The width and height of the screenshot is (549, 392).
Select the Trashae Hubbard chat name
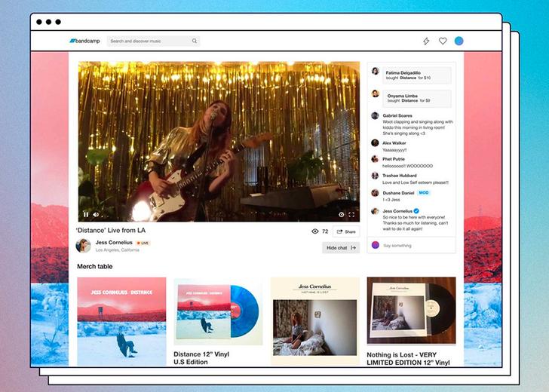tap(400, 176)
